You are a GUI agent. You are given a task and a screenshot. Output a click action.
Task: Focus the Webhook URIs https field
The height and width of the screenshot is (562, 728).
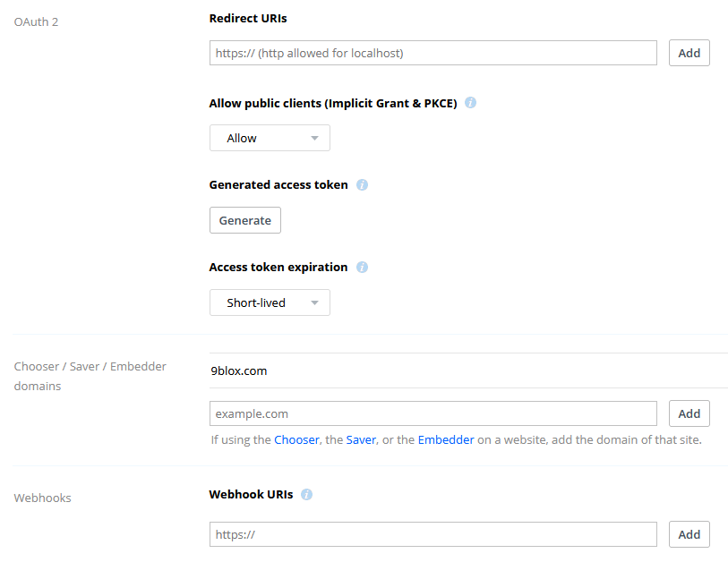433,534
